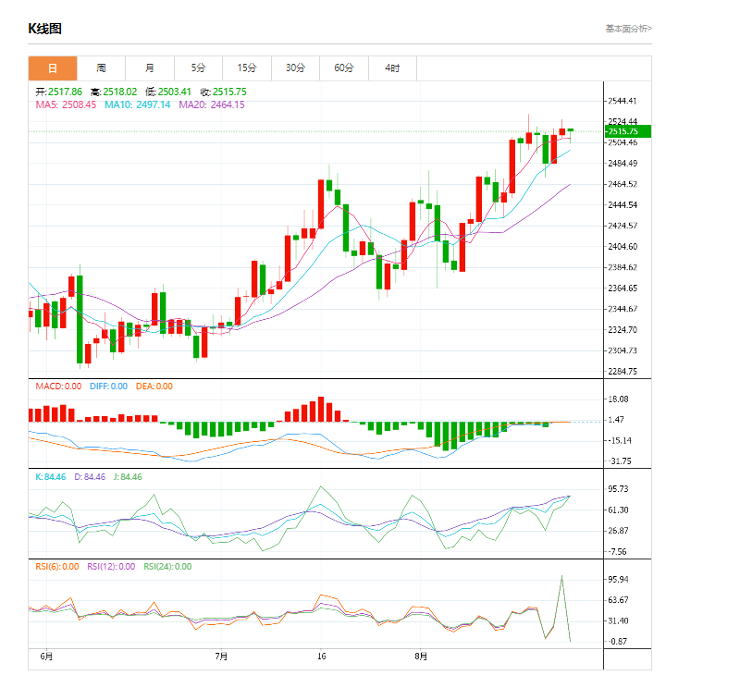
Task: Click the 7月 marker on time axis
Action: 221,657
